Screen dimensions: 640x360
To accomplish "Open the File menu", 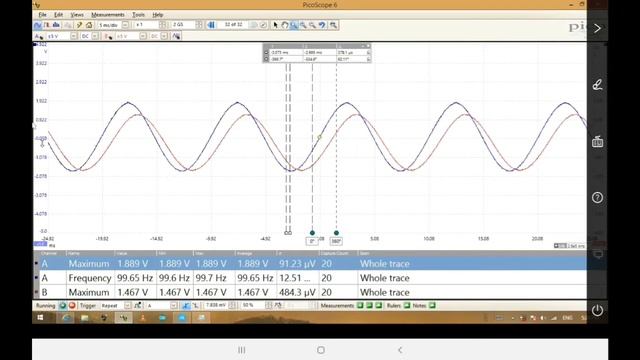I will click(x=42, y=15).
